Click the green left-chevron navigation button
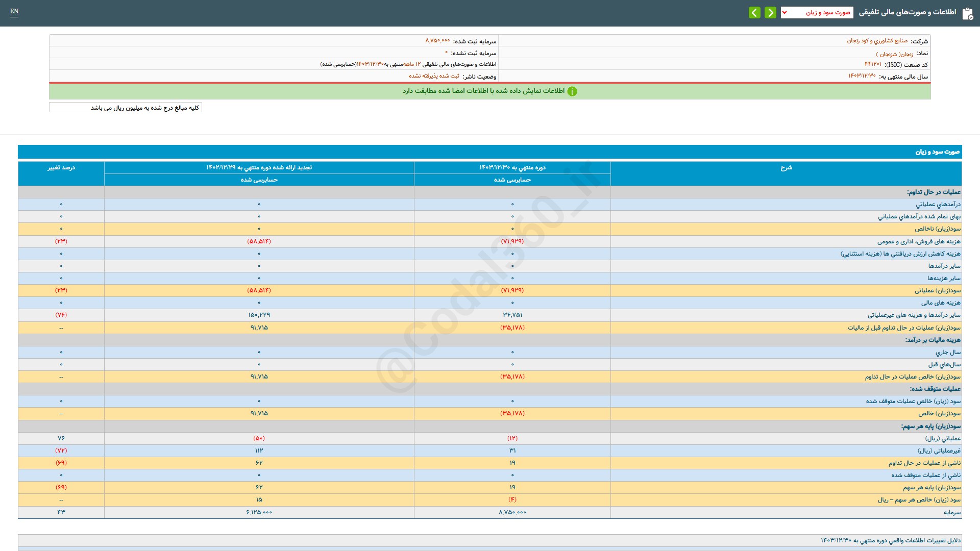This screenshot has height=551, width=980. coord(754,12)
